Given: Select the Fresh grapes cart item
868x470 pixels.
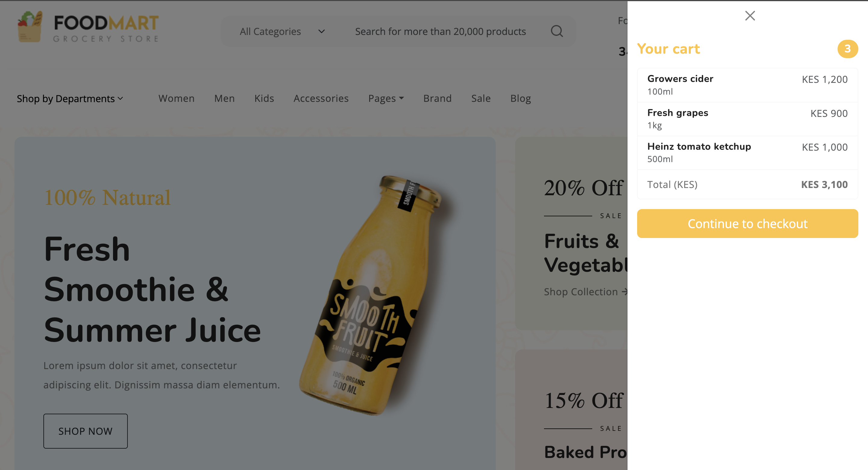Looking at the screenshot, I should [678, 113].
